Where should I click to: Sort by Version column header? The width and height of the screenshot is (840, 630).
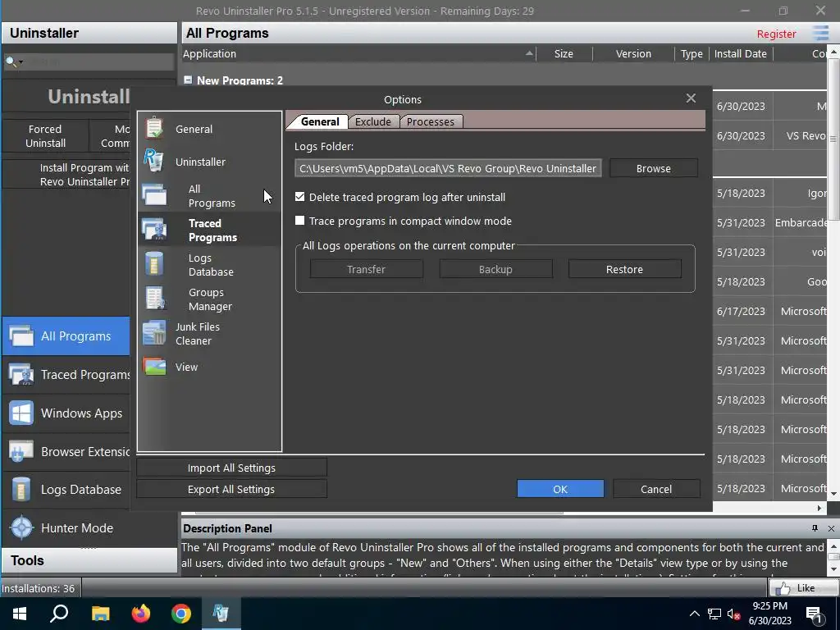coord(633,53)
